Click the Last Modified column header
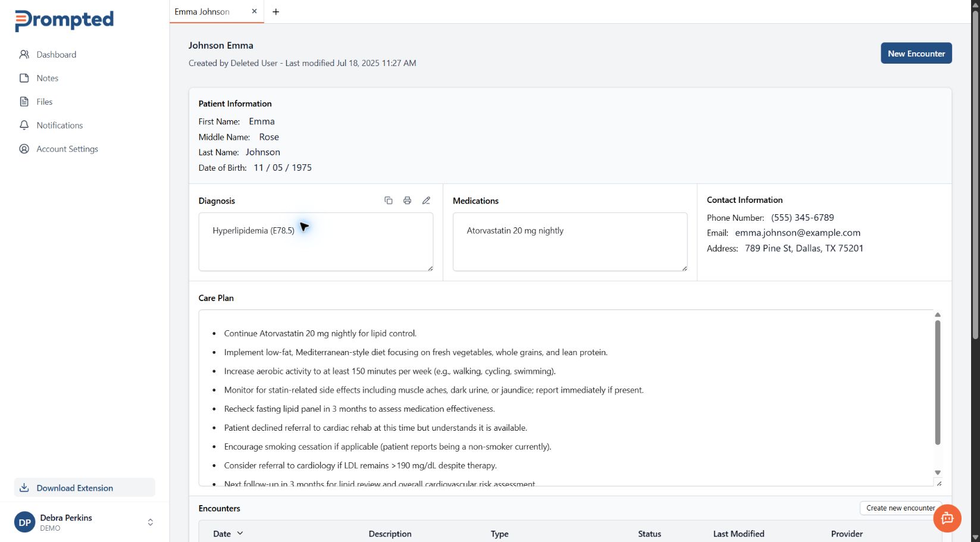 point(738,534)
